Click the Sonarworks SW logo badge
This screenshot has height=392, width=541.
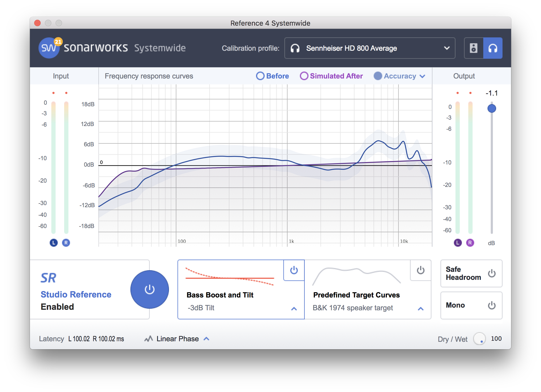pos(49,48)
